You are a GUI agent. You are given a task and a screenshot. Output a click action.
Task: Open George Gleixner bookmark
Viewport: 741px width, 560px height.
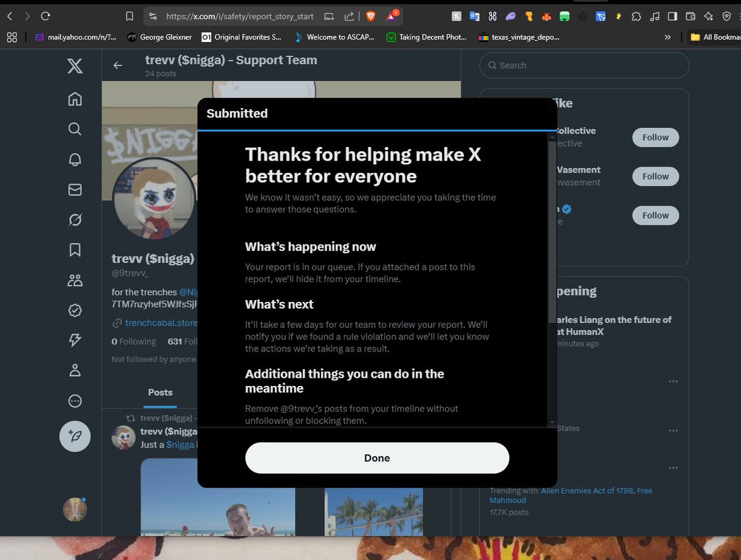pyautogui.click(x=159, y=37)
